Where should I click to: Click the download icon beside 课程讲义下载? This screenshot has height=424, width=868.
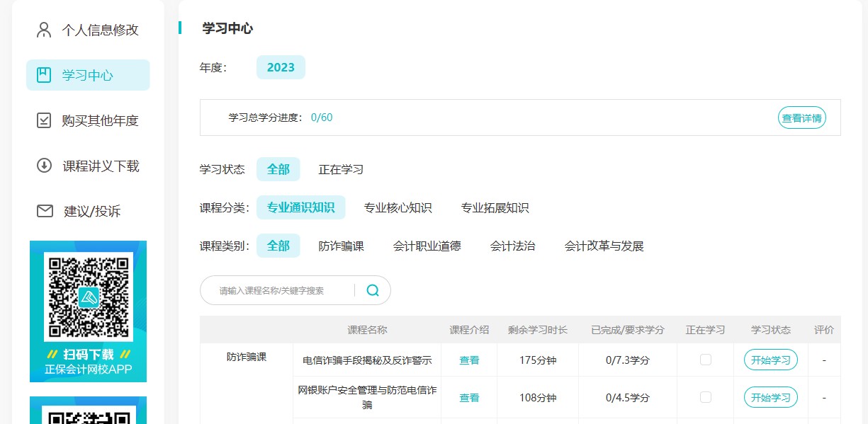pos(44,166)
